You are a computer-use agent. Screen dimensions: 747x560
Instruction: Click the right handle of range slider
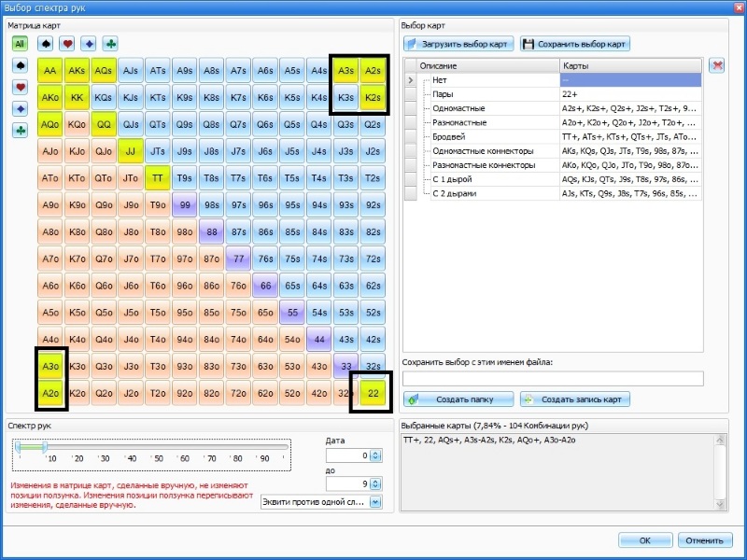[x=44, y=447]
